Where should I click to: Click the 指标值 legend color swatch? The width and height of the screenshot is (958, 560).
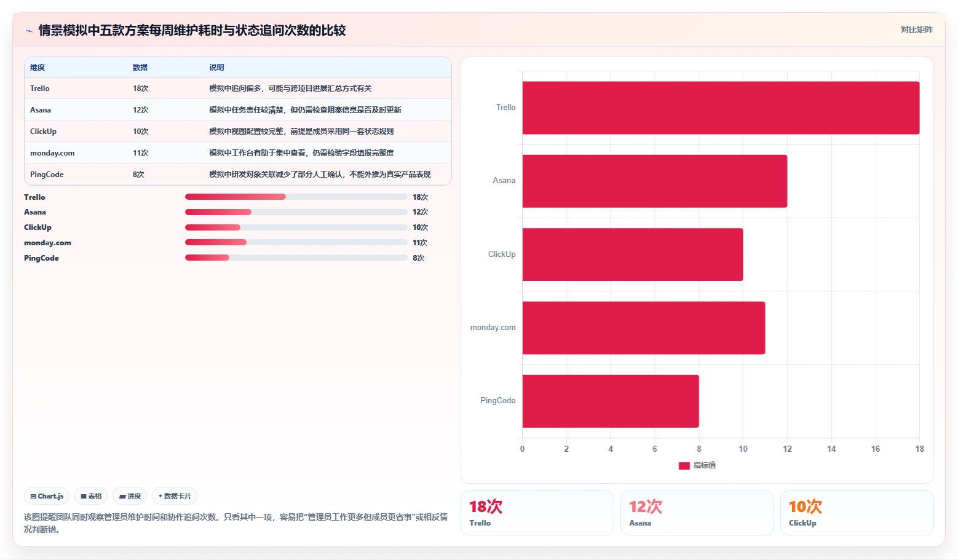(x=684, y=465)
